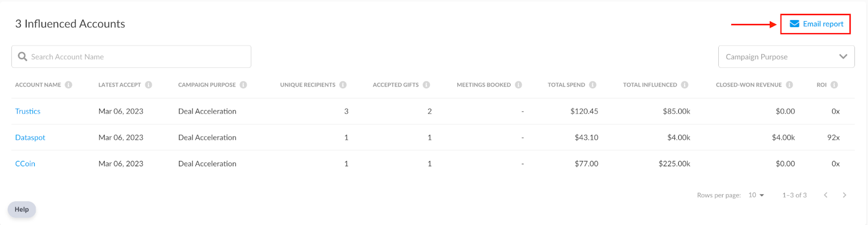
Task: Go to previous page of results
Action: [x=826, y=195]
